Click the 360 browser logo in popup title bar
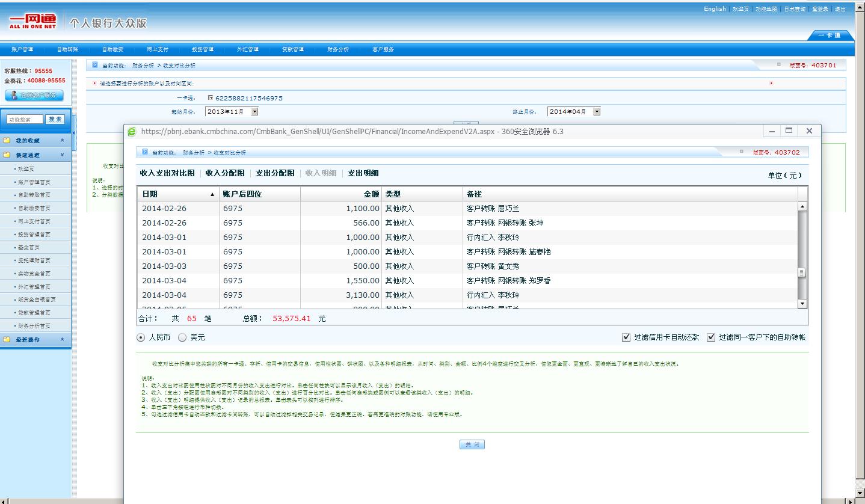Screen dimensions: 865x504 coord(132,132)
